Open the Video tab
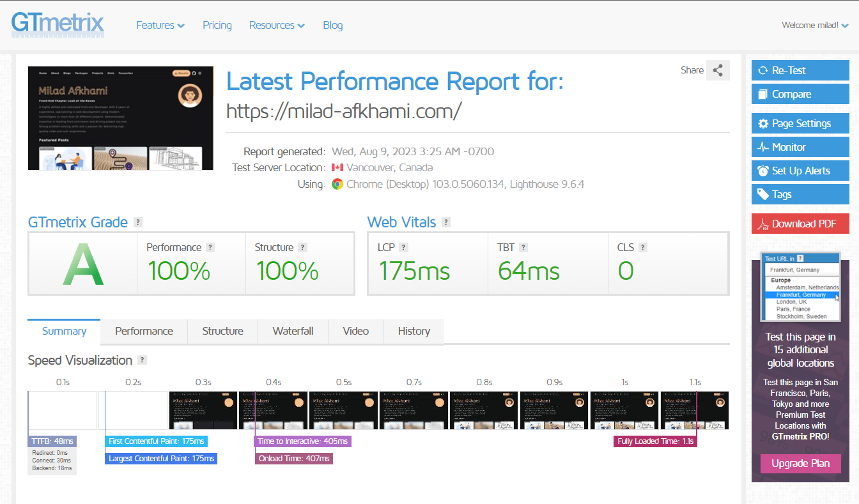 pyautogui.click(x=355, y=331)
